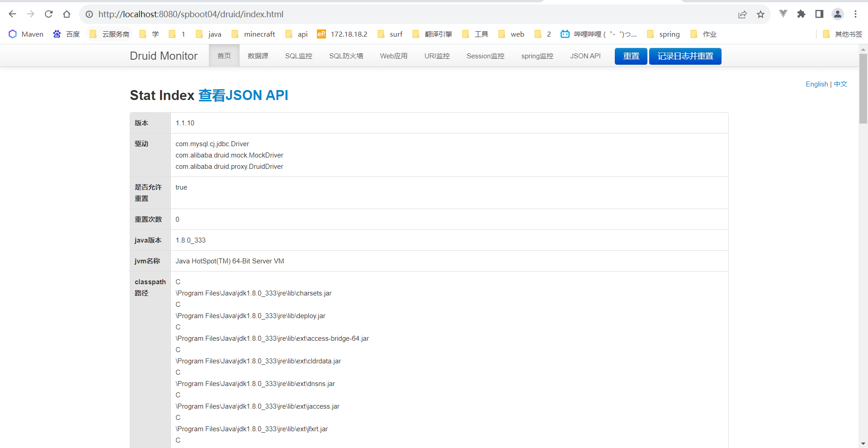Viewport: 868px width, 448px height.
Task: Open the 工具 bookmark folder
Action: [x=475, y=34]
